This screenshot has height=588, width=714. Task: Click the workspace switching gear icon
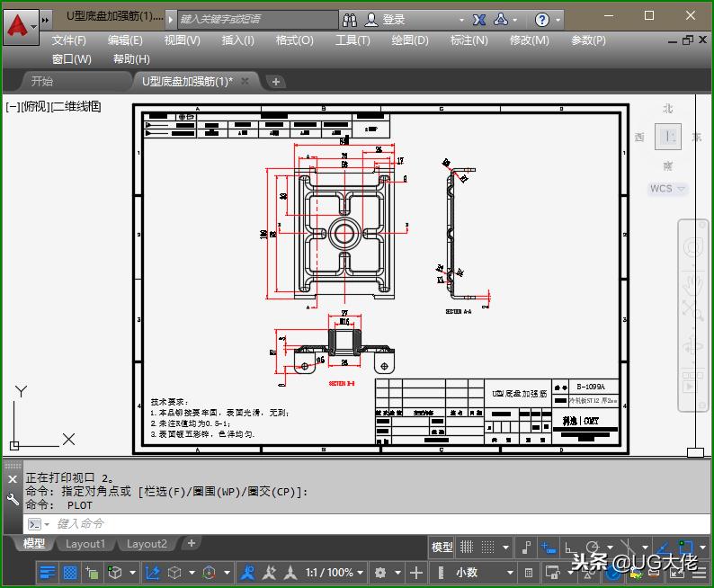(x=380, y=573)
